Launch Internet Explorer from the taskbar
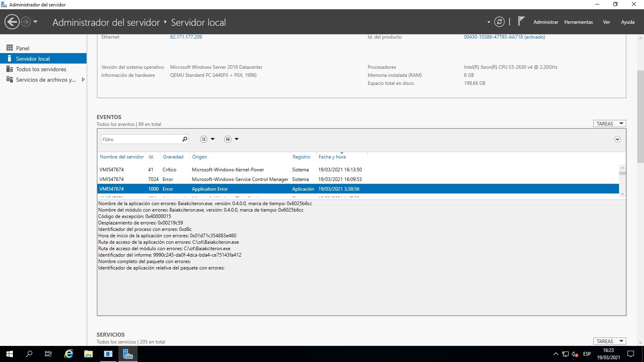The width and height of the screenshot is (644, 362). (x=69, y=354)
